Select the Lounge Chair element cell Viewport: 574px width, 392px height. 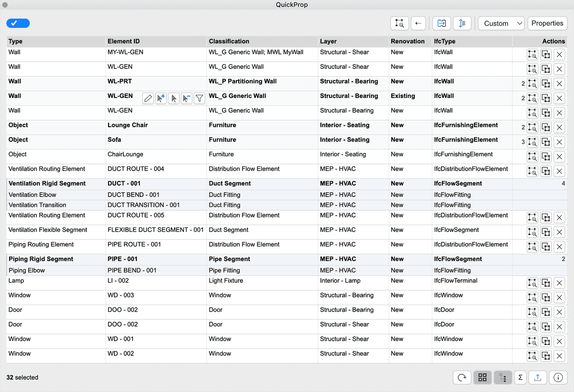pos(128,125)
